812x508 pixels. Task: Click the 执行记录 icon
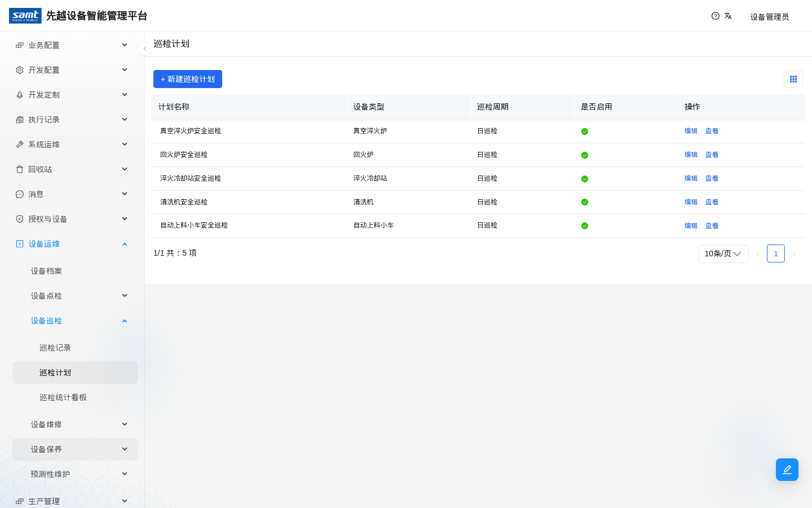point(20,120)
